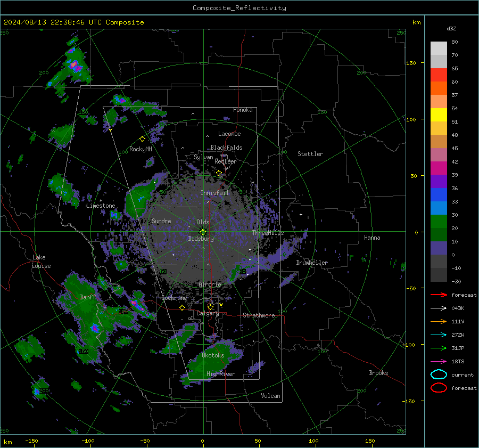Click the 04DK legend text
The image size is (479, 448).
pyautogui.click(x=458, y=308)
